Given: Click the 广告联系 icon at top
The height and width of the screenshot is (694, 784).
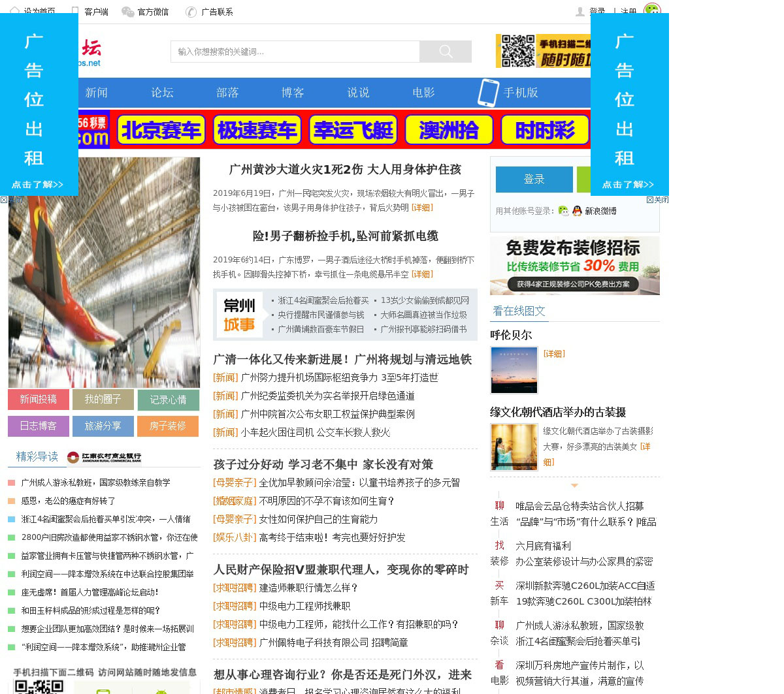Looking at the screenshot, I should coord(191,12).
